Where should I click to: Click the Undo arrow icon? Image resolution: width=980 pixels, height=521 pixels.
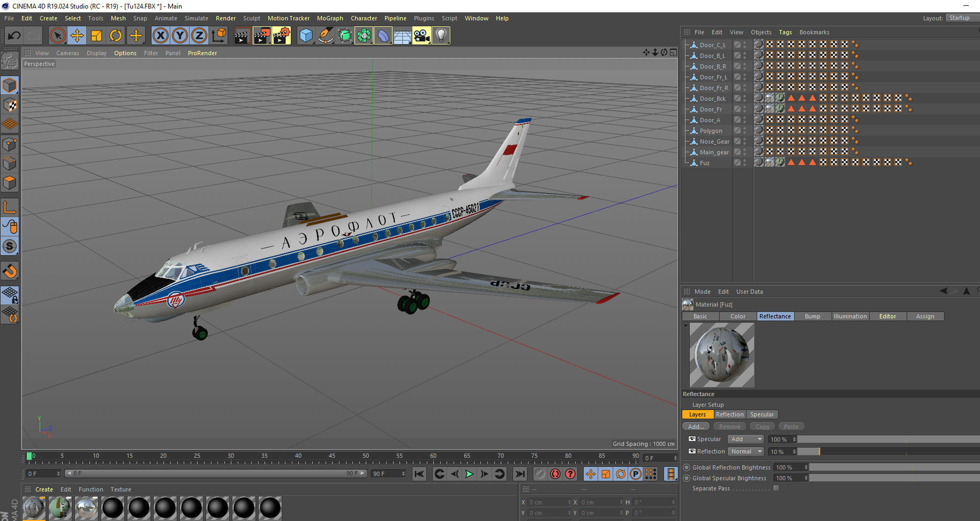point(14,36)
